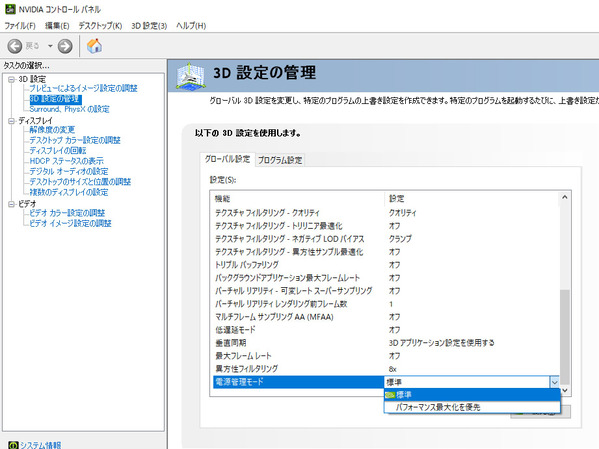Choose 標準 in the dropdown list
Screen dimensions: 599x449
[472, 394]
